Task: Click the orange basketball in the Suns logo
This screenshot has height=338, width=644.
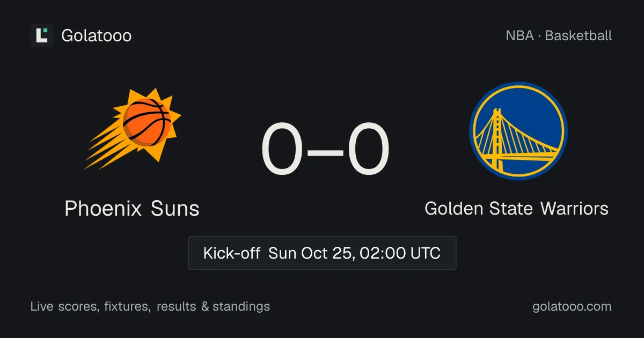Action: pos(147,123)
